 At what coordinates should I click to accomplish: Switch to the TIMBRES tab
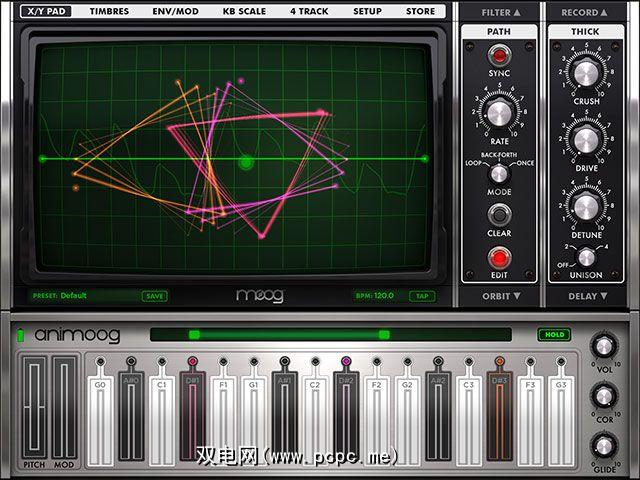tap(109, 11)
